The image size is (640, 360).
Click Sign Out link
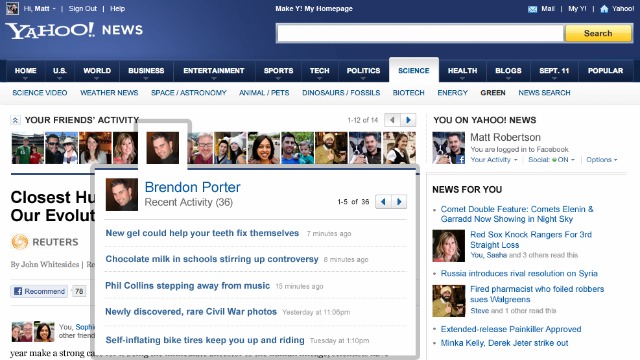point(82,9)
